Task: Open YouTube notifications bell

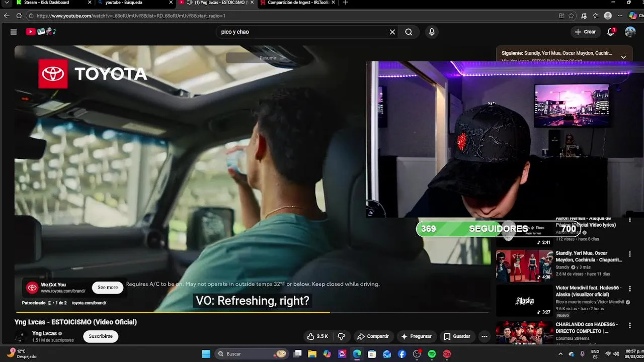Action: pyautogui.click(x=611, y=32)
